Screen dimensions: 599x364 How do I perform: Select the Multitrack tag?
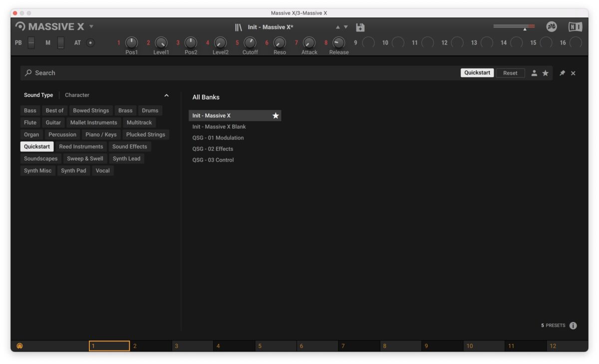(139, 123)
